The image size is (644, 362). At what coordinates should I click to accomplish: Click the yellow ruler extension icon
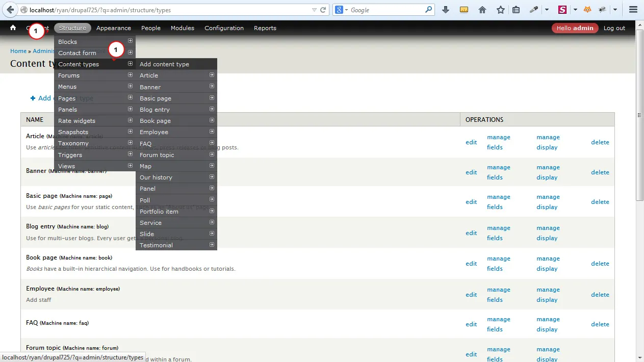click(464, 10)
